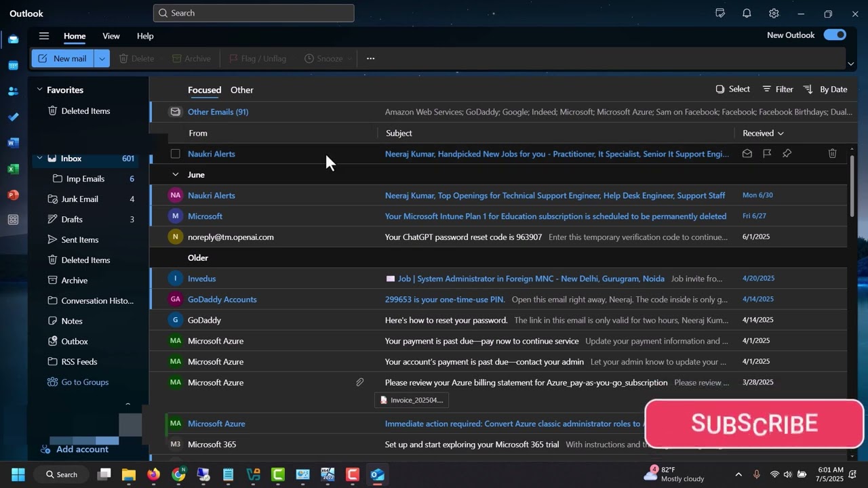
Task: Open File Explorer from the taskbar
Action: point(129,474)
